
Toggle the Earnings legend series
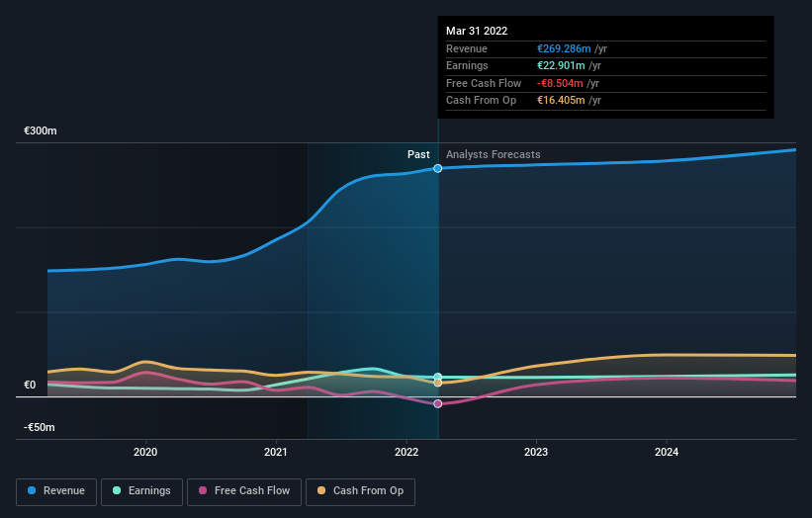[141, 491]
